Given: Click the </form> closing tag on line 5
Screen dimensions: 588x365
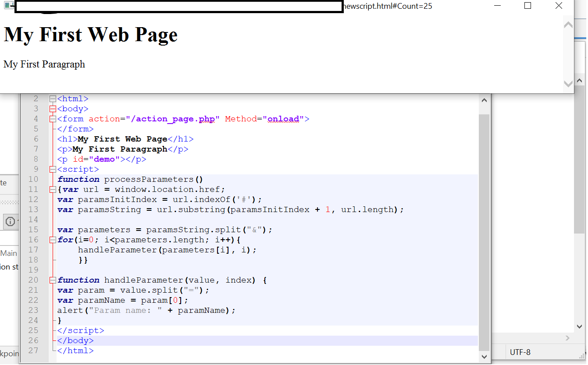Looking at the screenshot, I should tap(75, 129).
